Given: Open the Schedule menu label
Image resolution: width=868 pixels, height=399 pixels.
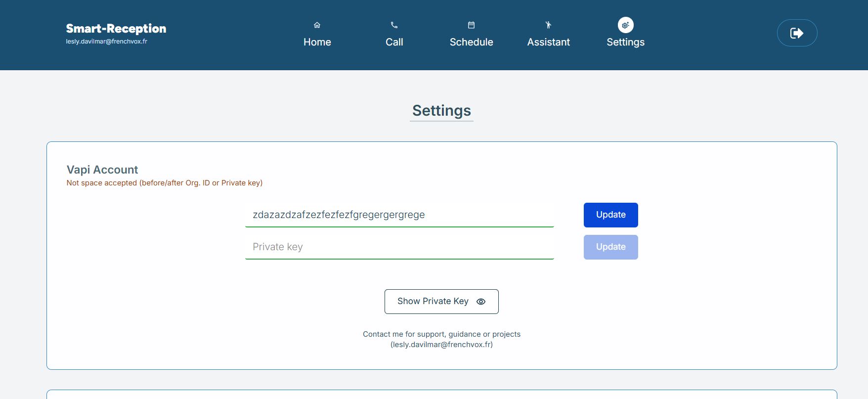Looking at the screenshot, I should 471,43.
